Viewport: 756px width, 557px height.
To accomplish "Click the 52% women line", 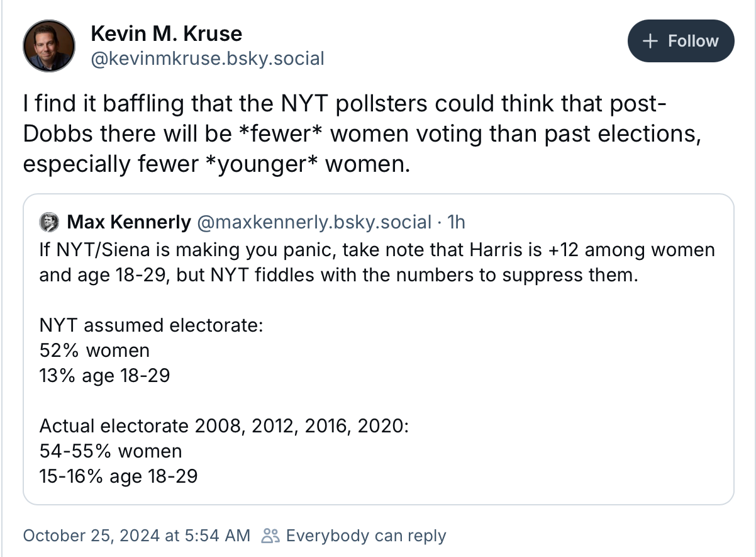I will click(x=94, y=351).
